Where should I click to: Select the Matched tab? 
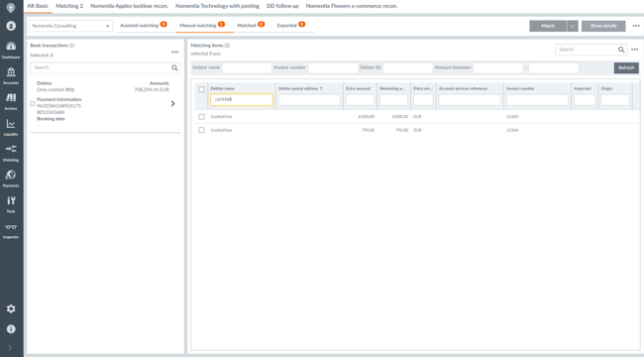(x=251, y=26)
